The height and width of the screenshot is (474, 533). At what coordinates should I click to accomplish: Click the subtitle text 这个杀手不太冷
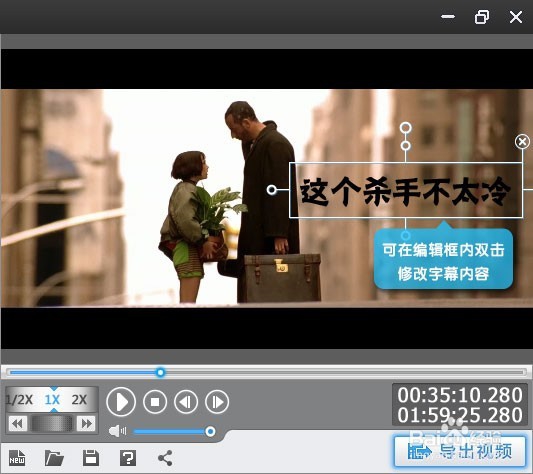(x=405, y=191)
